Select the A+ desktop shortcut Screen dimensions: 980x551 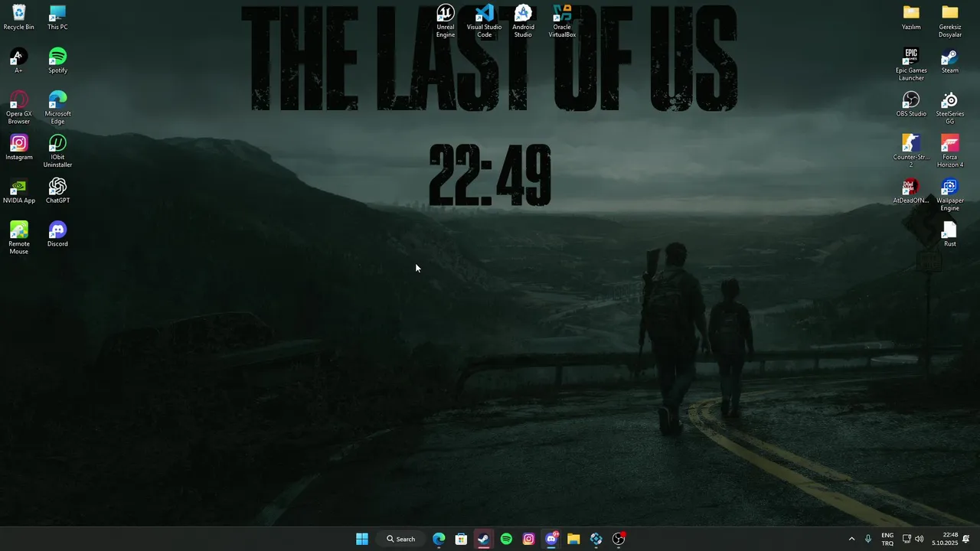click(19, 61)
